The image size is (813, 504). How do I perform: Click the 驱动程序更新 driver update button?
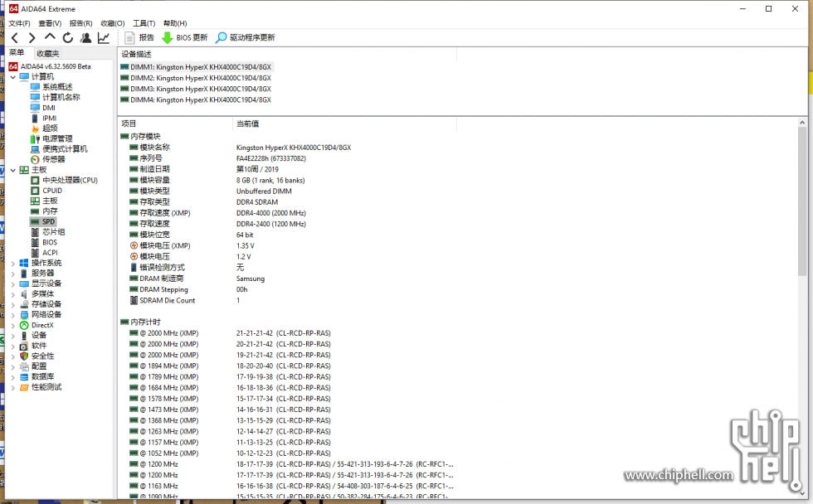coord(246,38)
